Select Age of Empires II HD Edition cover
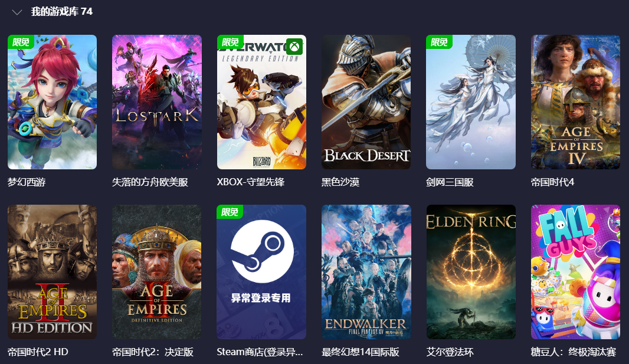This screenshot has width=629, height=364. pos(52,272)
